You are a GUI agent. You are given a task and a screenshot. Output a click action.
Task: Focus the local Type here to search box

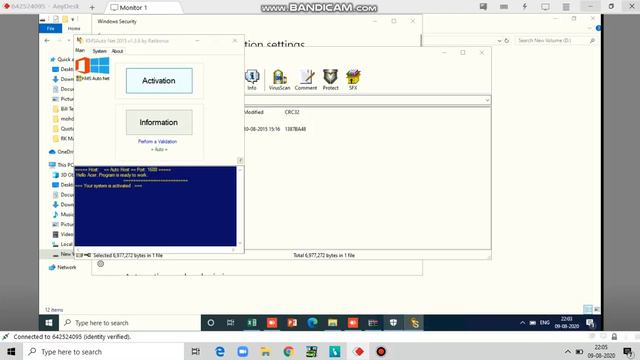click(104, 351)
